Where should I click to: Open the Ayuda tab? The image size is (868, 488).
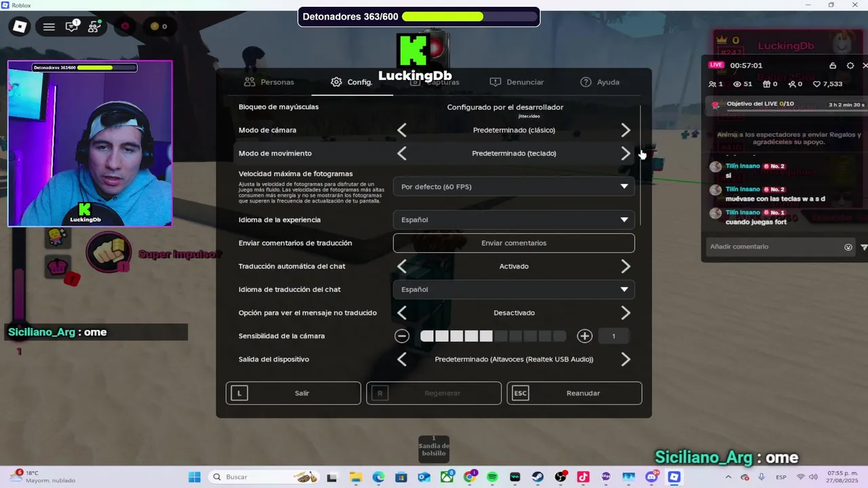[600, 82]
